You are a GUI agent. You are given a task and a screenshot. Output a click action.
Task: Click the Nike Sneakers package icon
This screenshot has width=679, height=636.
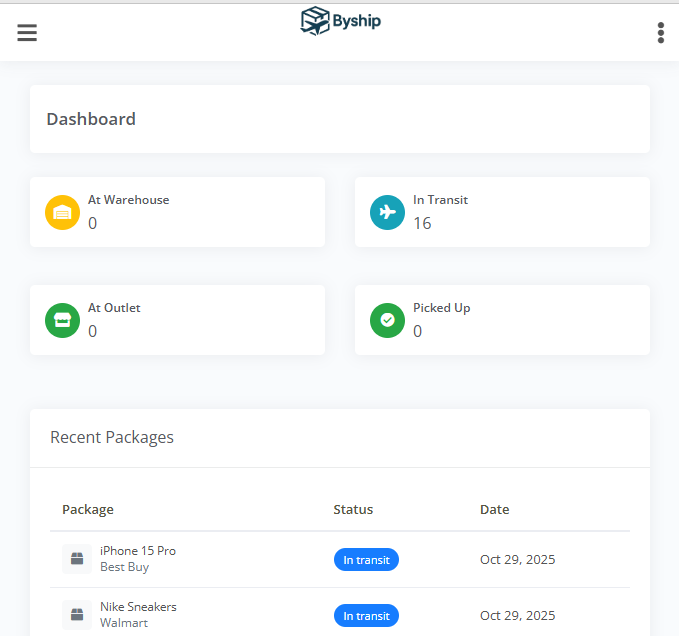[x=77, y=614]
